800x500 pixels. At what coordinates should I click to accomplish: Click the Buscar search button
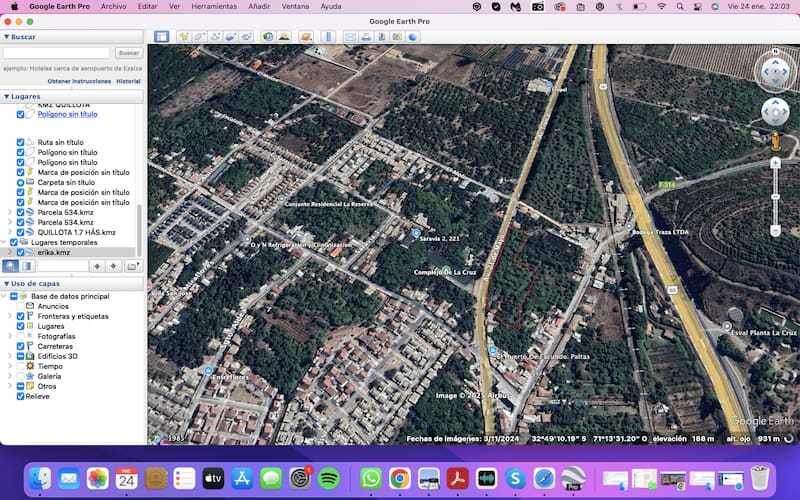(129, 53)
